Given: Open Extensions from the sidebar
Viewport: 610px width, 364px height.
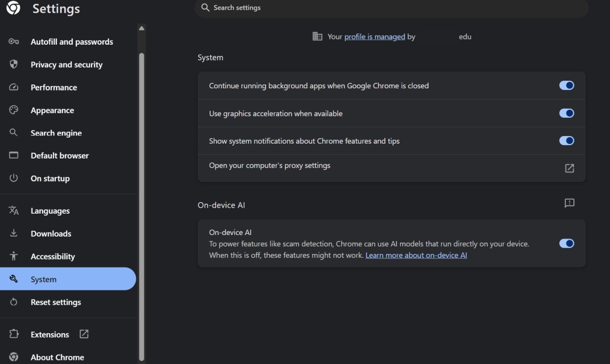Looking at the screenshot, I should pyautogui.click(x=68, y=334).
